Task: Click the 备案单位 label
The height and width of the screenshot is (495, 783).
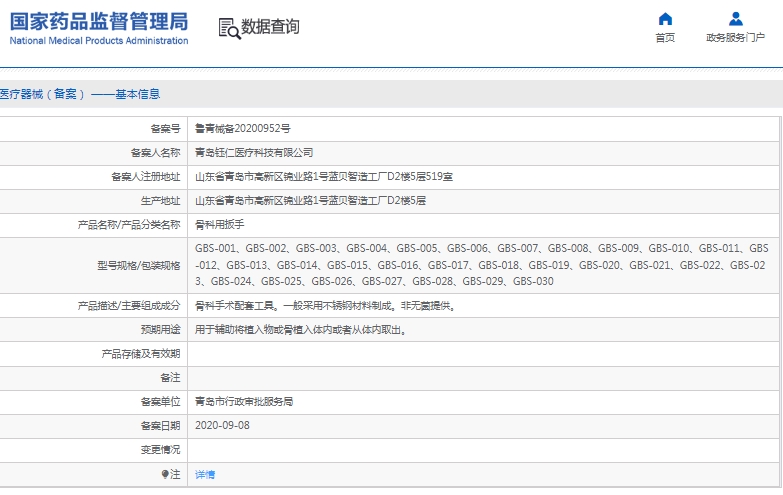Action: [160, 402]
